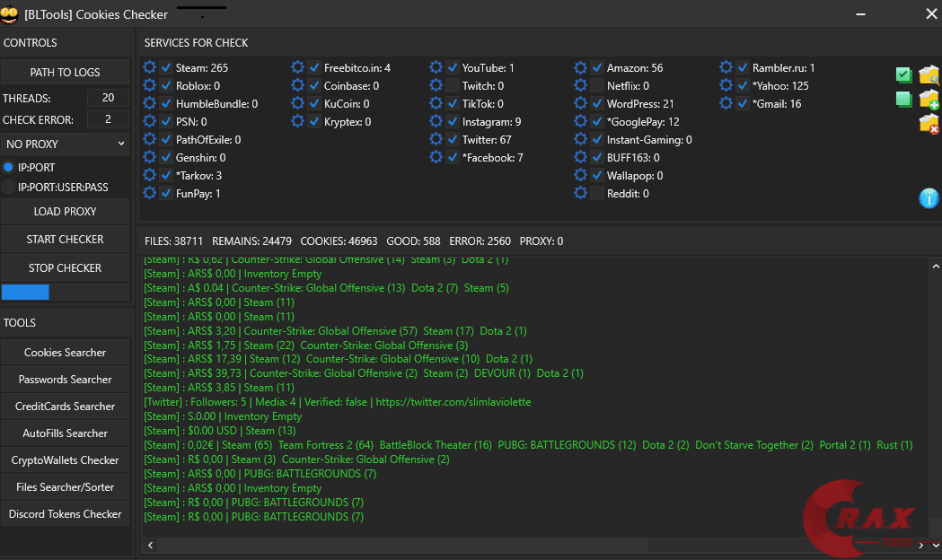Image resolution: width=942 pixels, height=560 pixels.
Task: Open the gear icon next to Reddit
Action: point(580,193)
